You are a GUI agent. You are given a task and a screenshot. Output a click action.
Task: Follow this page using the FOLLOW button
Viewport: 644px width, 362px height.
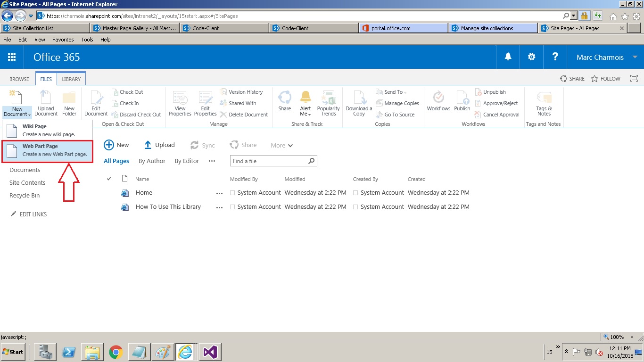click(606, 79)
